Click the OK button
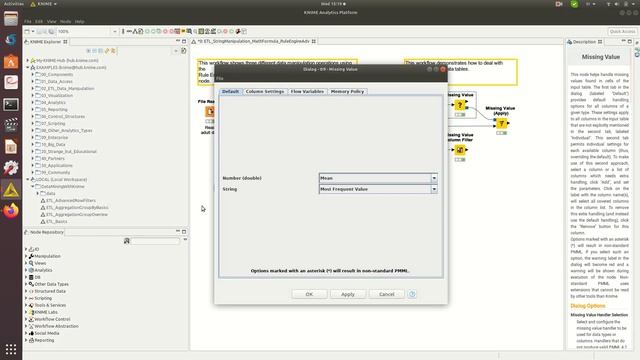The width and height of the screenshot is (640, 360). coord(309,294)
